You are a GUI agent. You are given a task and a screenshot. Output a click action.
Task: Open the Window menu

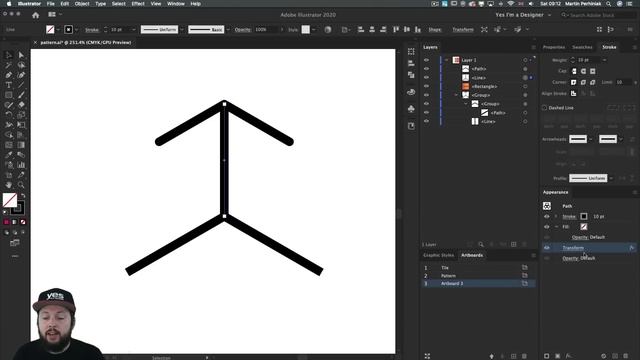click(176, 4)
